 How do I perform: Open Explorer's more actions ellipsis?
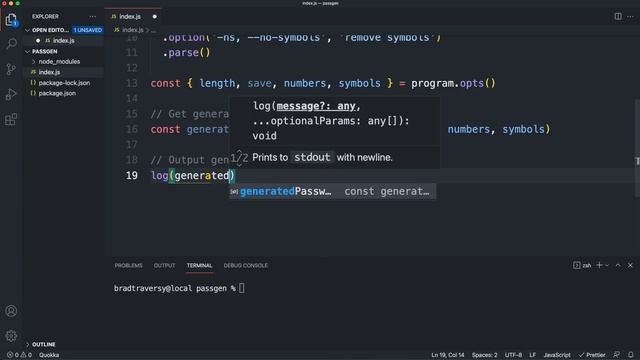click(x=93, y=16)
